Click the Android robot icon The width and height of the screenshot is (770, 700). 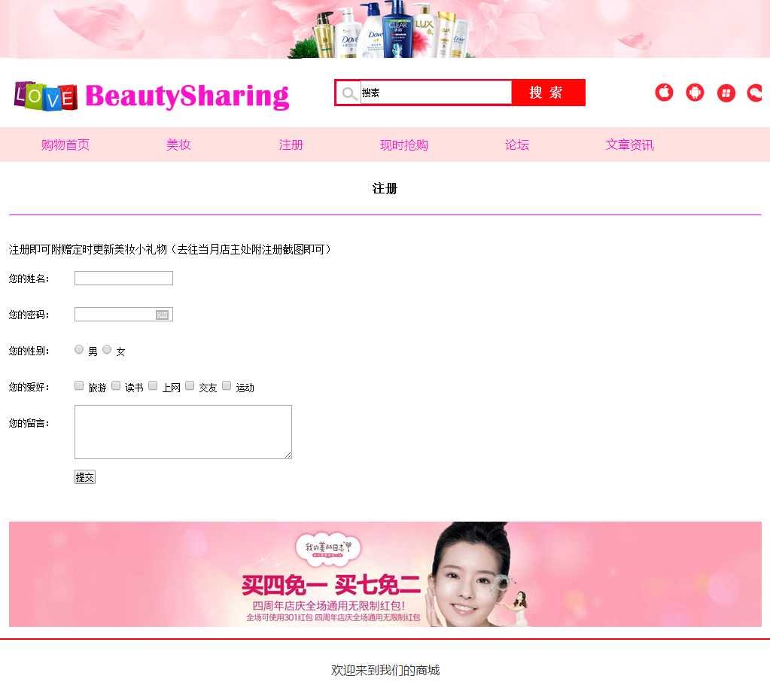(695, 93)
